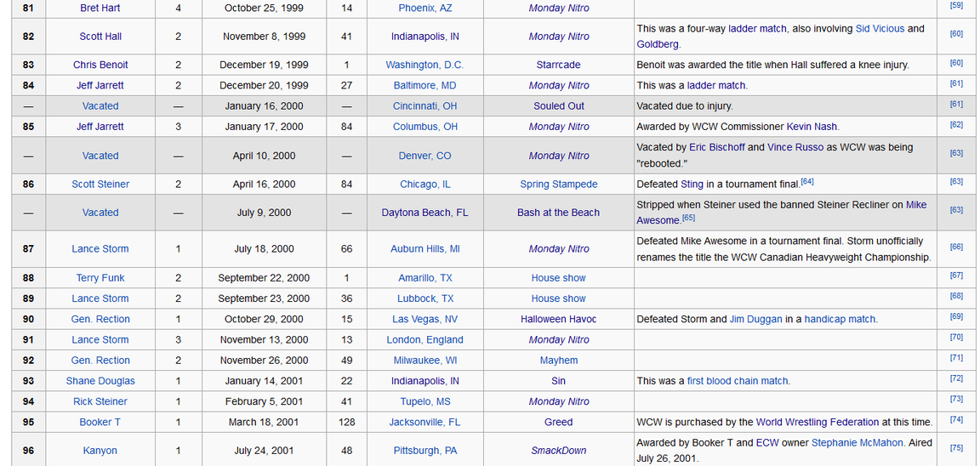Screen dimensions: 980x466
Task: Click the Denver, CO link
Action: click(x=425, y=156)
